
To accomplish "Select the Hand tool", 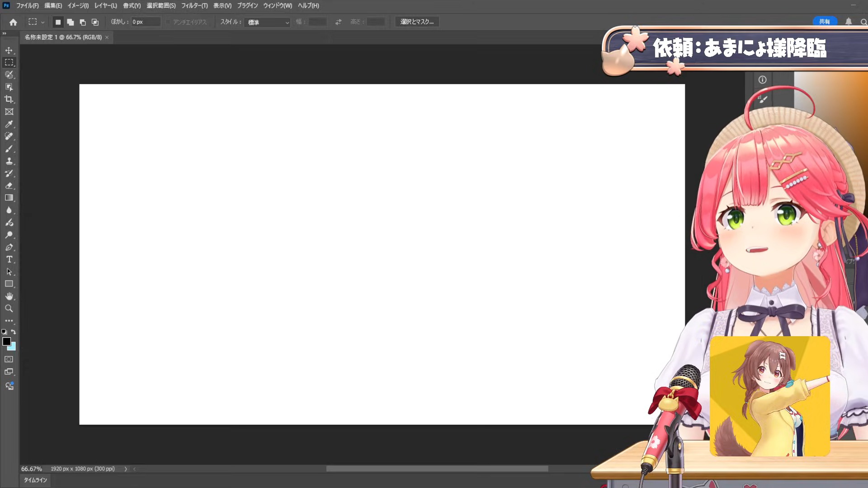I will pyautogui.click(x=9, y=296).
